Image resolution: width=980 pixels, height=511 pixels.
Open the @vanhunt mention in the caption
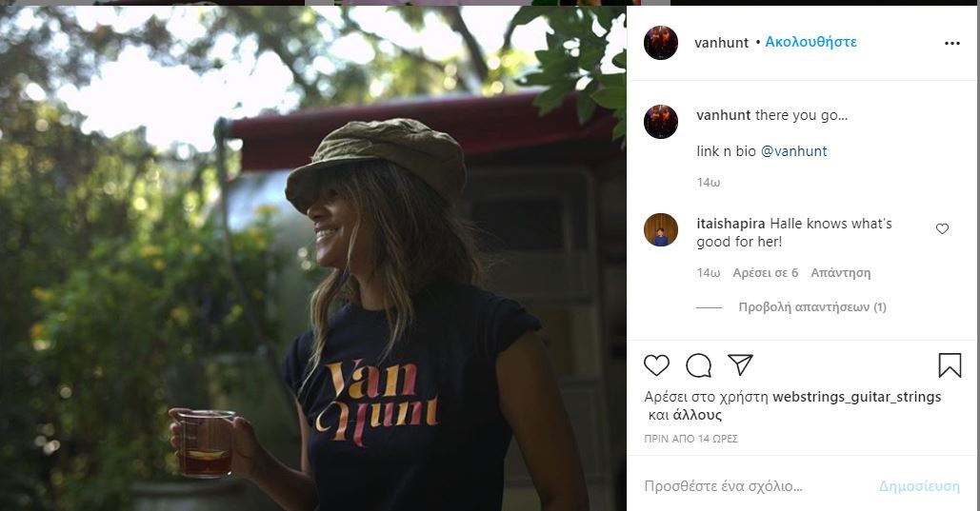(793, 151)
